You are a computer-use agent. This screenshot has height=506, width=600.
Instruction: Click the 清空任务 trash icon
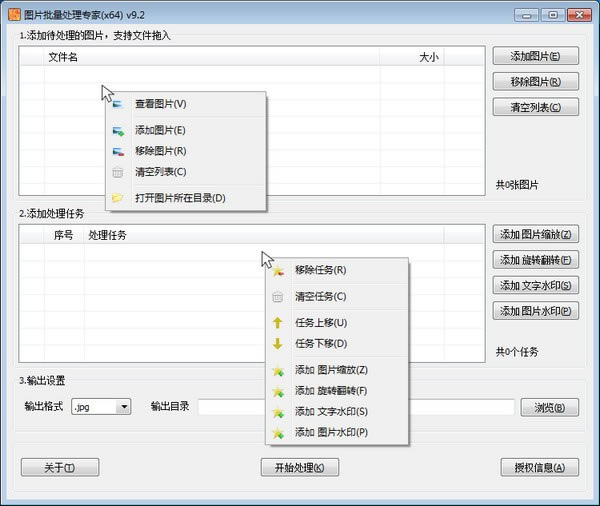[x=277, y=297]
